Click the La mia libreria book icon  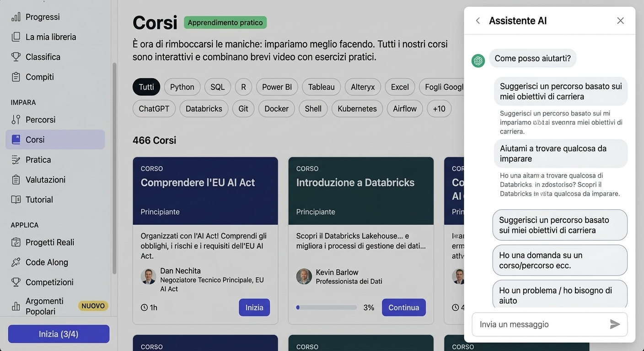(x=16, y=37)
